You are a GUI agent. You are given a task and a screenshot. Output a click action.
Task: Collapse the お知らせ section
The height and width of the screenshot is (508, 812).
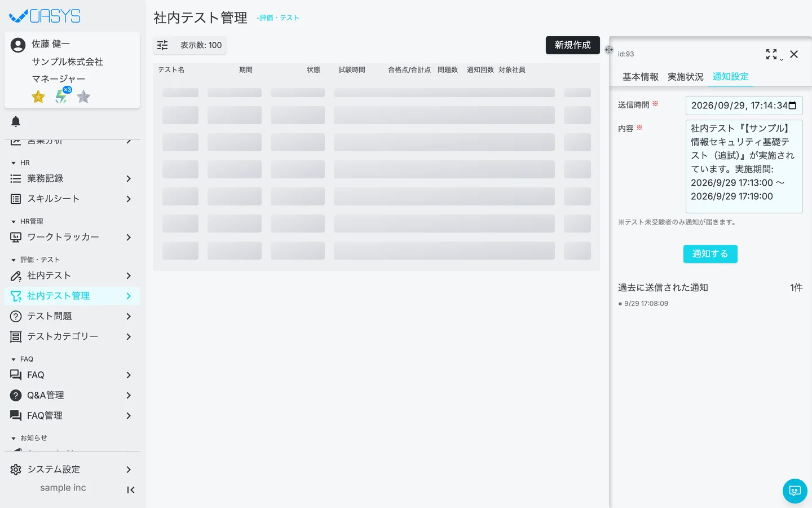tap(14, 439)
